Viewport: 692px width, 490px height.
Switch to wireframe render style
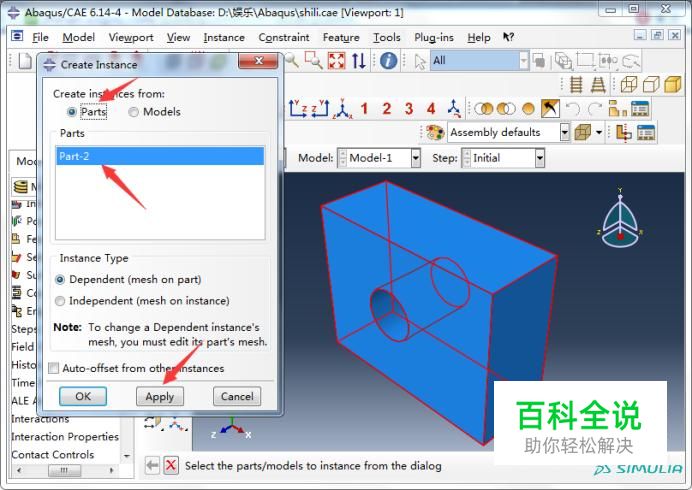coord(629,84)
